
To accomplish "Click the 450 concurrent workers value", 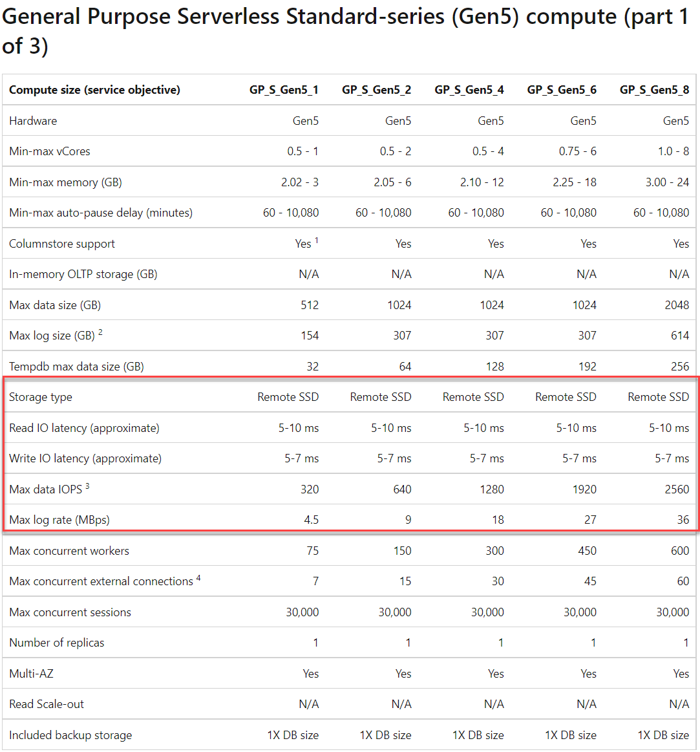I will [588, 550].
